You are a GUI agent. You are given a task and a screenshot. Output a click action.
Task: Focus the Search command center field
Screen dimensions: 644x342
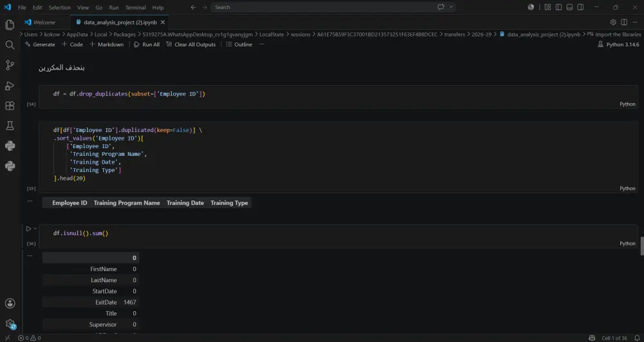pos(334,7)
